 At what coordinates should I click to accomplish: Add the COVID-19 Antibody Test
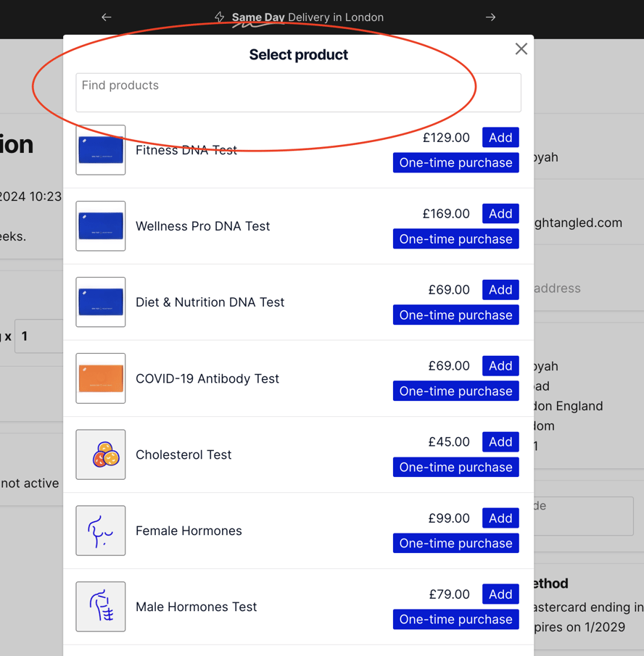500,365
